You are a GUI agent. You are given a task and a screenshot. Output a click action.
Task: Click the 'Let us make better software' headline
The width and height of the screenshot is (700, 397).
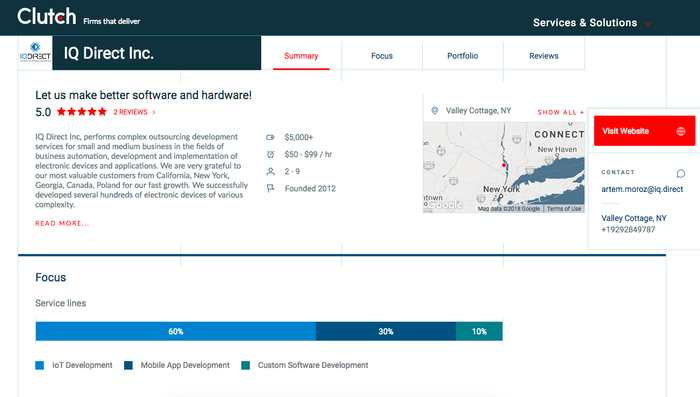[x=143, y=95]
